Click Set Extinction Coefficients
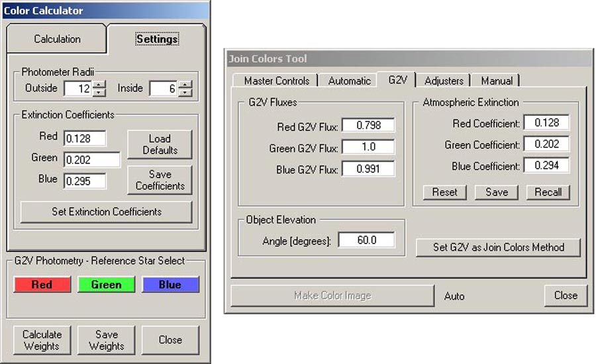 106,212
